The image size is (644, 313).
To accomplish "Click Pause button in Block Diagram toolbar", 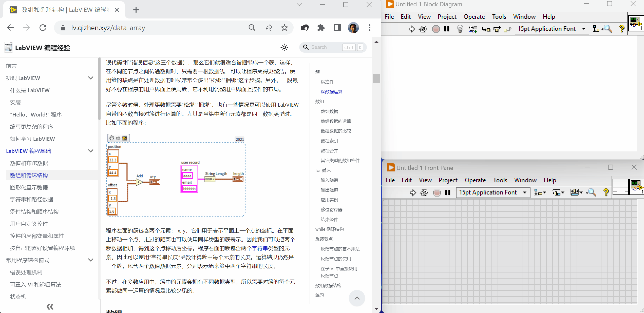I will pyautogui.click(x=447, y=29).
